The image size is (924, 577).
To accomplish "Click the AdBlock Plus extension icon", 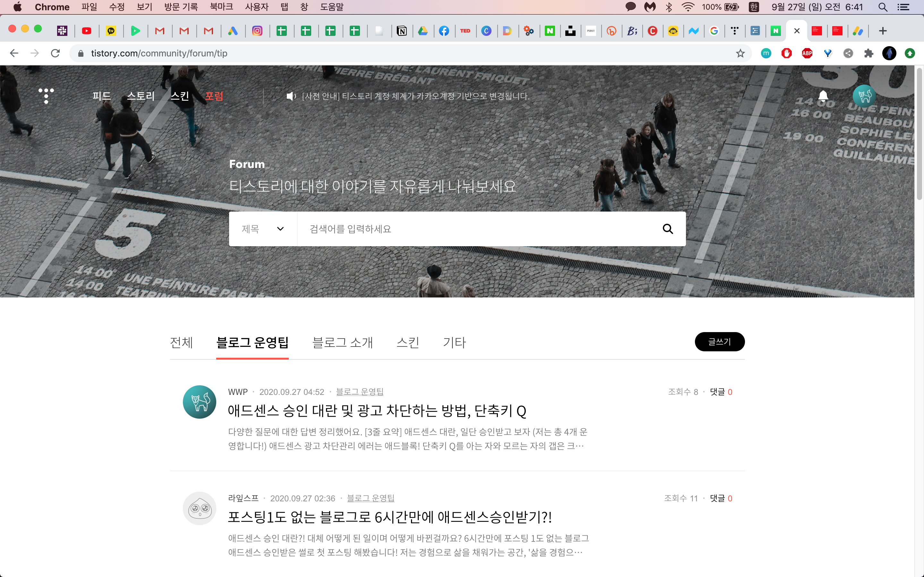I will (x=807, y=54).
